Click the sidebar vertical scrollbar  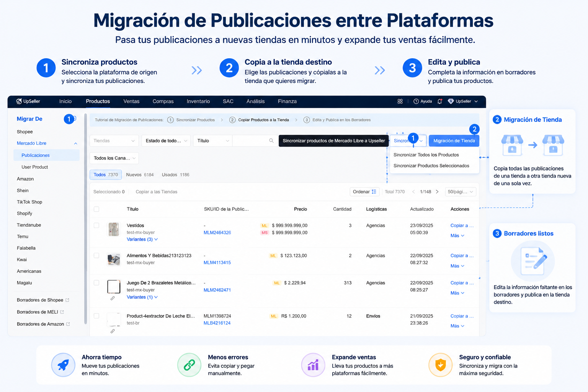pyautogui.click(x=86, y=218)
